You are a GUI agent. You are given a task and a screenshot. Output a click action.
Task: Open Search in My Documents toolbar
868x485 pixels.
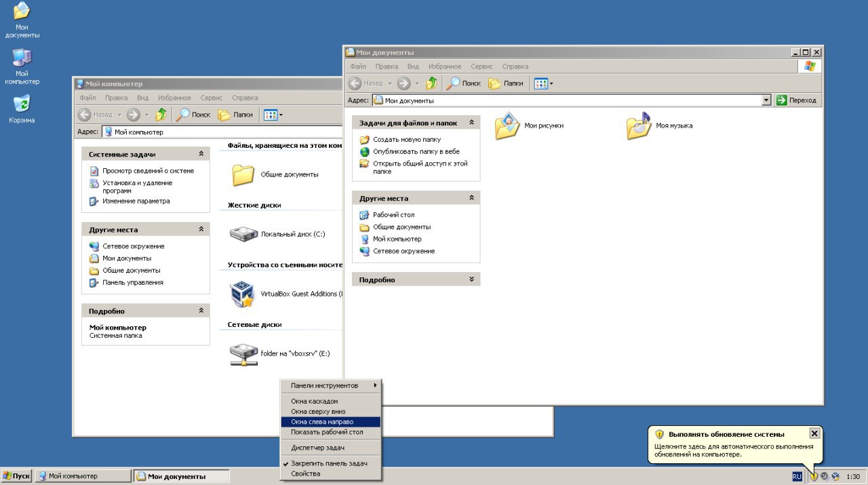[x=463, y=83]
